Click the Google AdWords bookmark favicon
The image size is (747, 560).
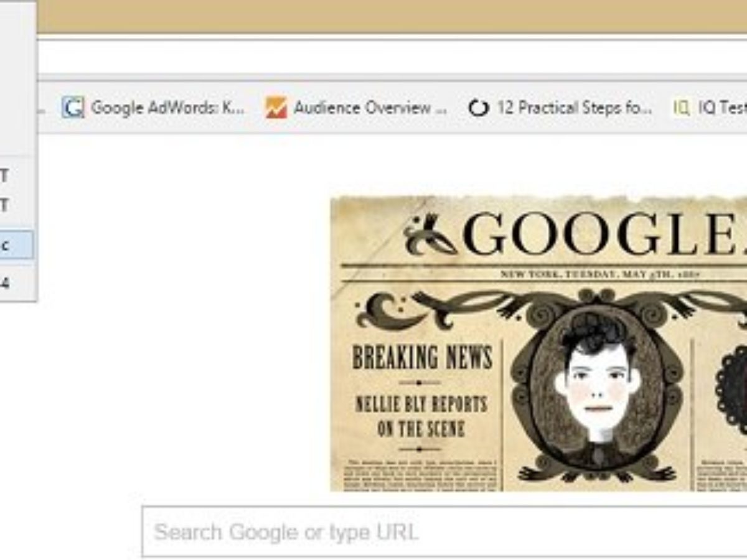tap(73, 108)
